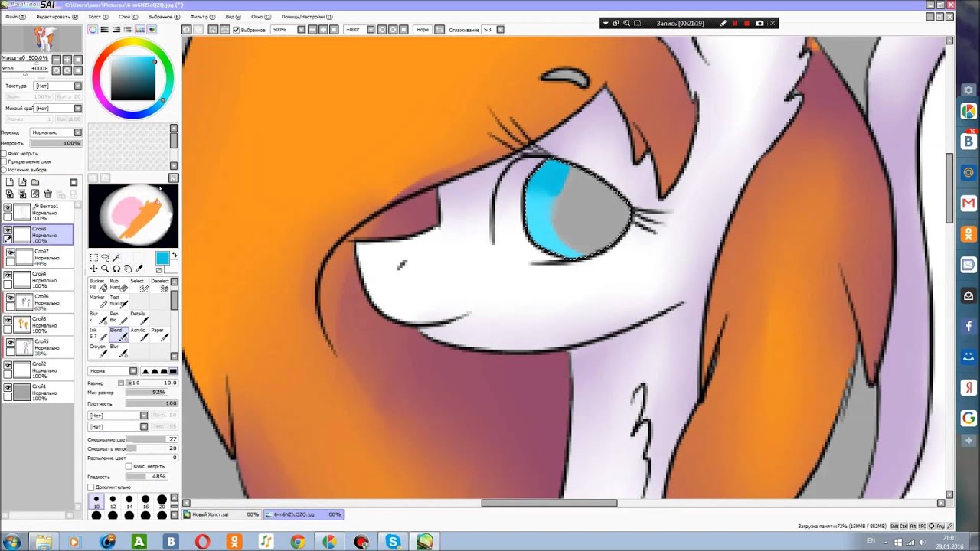Toggle the Выбранное checkbox in toolbar

point(236,30)
